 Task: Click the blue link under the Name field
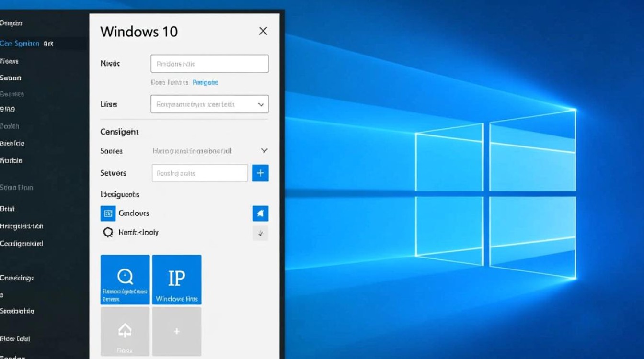pyautogui.click(x=205, y=82)
